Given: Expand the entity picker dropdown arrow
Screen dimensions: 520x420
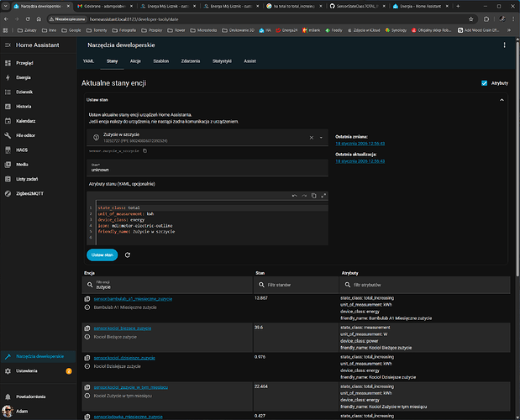Looking at the screenshot, I should 322,138.
